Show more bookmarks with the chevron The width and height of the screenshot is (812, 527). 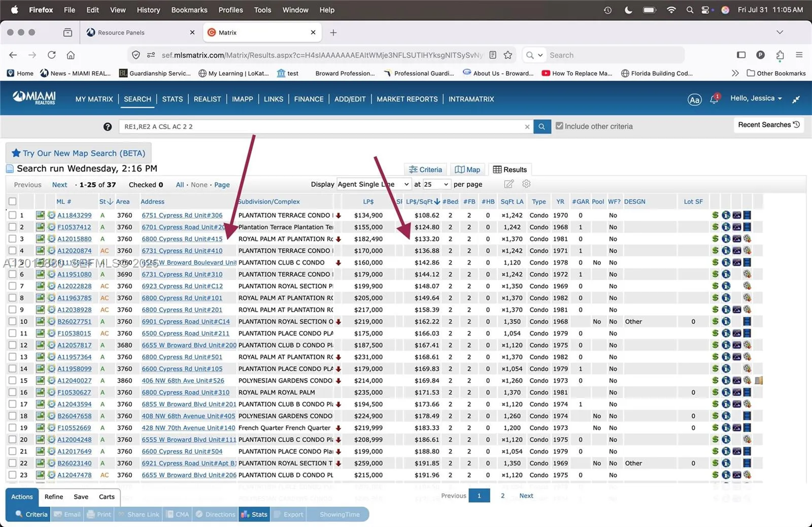pyautogui.click(x=735, y=73)
